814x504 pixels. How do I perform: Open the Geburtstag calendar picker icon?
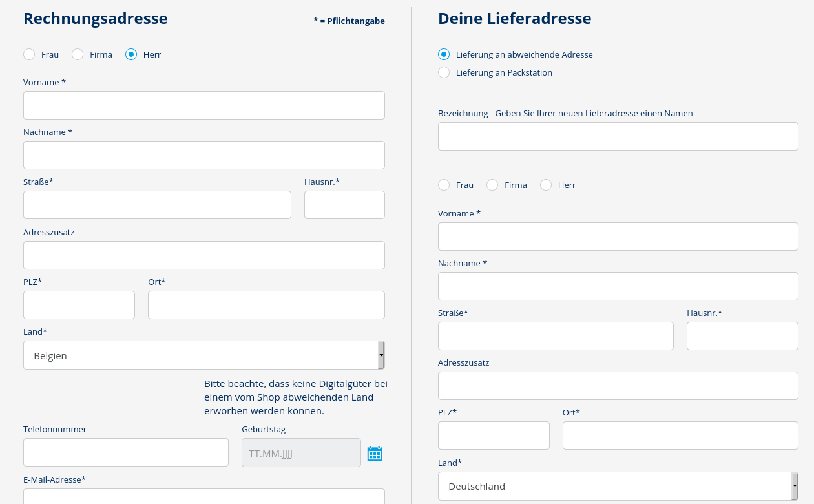point(375,453)
